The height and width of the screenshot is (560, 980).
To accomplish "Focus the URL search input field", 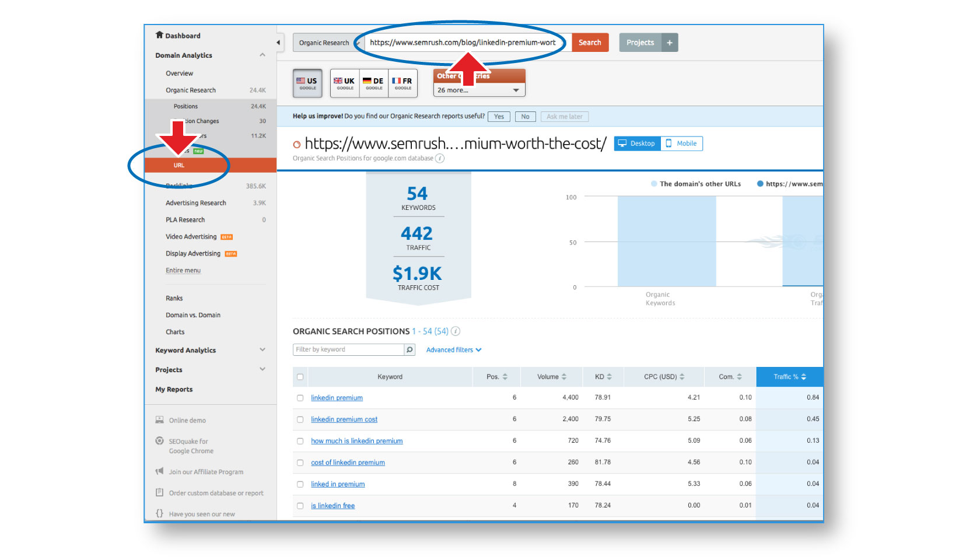I will point(468,43).
